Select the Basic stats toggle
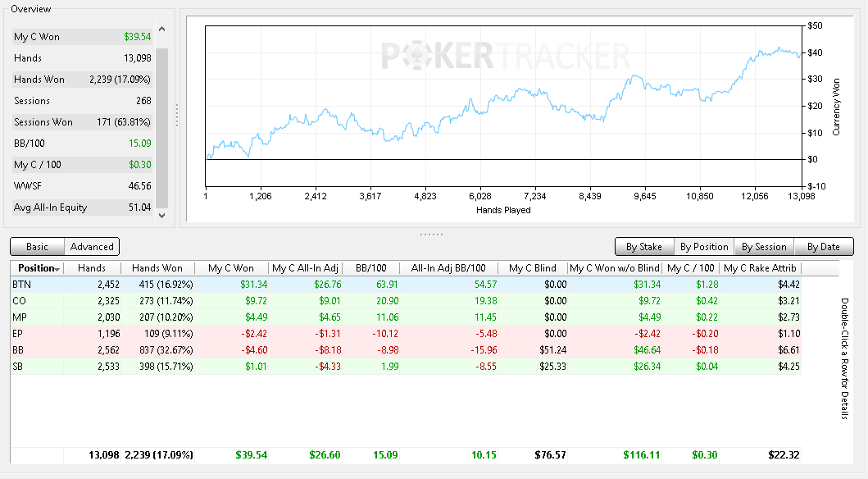Screen dimensions: 868x479 pos(37,246)
